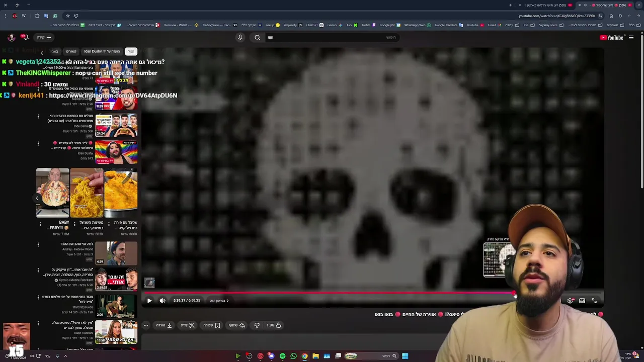This screenshot has width=644, height=362.
Task: Advance the filter chips with the arrow
Action: pyautogui.click(x=42, y=52)
